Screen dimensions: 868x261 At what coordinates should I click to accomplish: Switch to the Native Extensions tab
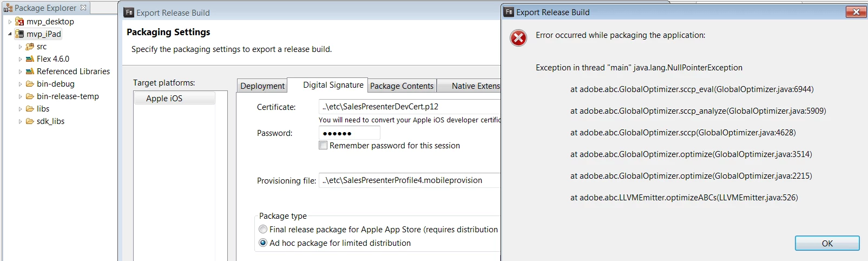[469, 86]
